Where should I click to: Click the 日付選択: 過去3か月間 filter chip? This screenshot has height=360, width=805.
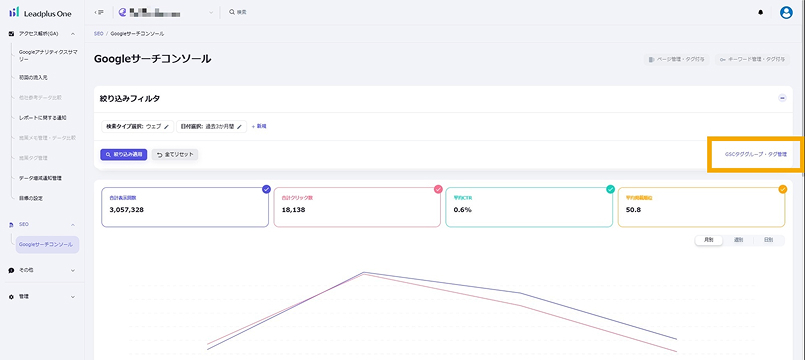click(211, 126)
